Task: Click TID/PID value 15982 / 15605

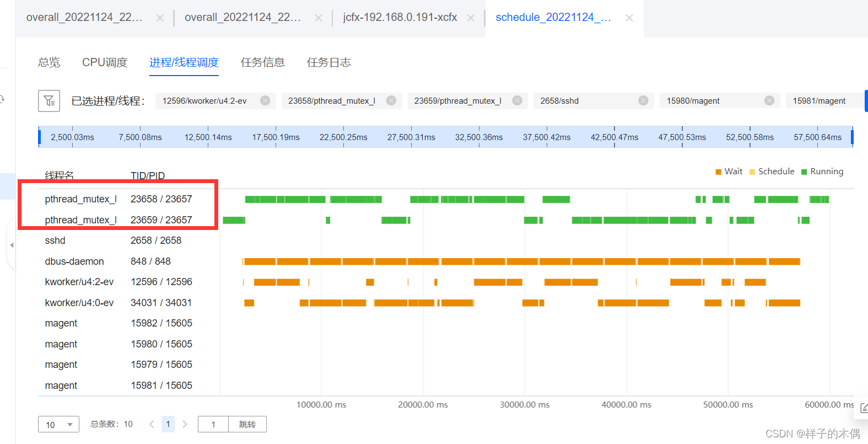Action: [161, 323]
